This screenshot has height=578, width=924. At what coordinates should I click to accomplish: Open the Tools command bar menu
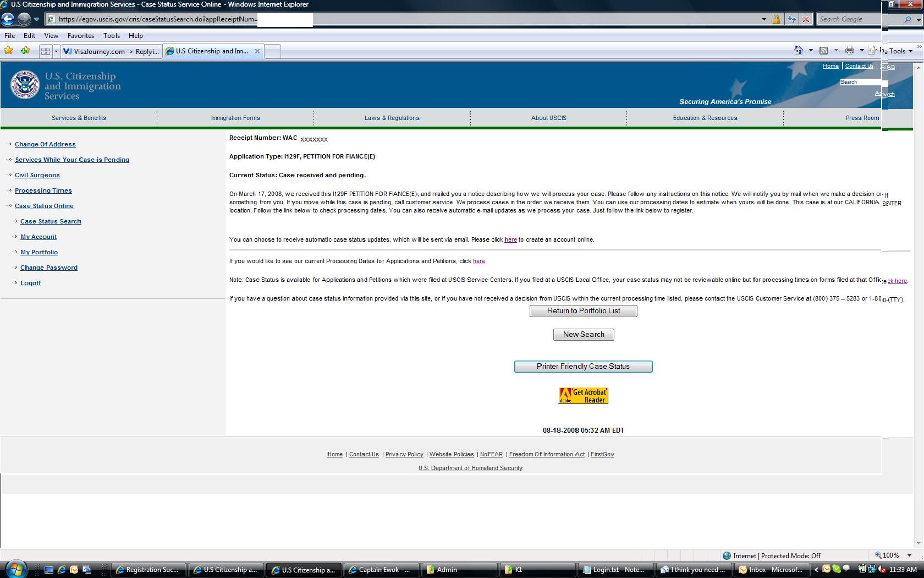(x=900, y=51)
